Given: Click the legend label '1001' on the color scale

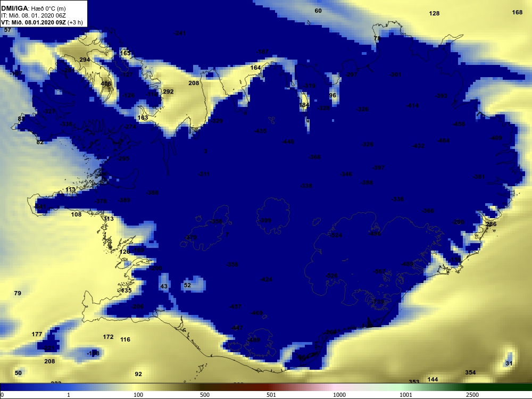Looking at the screenshot, I should tap(406, 395).
